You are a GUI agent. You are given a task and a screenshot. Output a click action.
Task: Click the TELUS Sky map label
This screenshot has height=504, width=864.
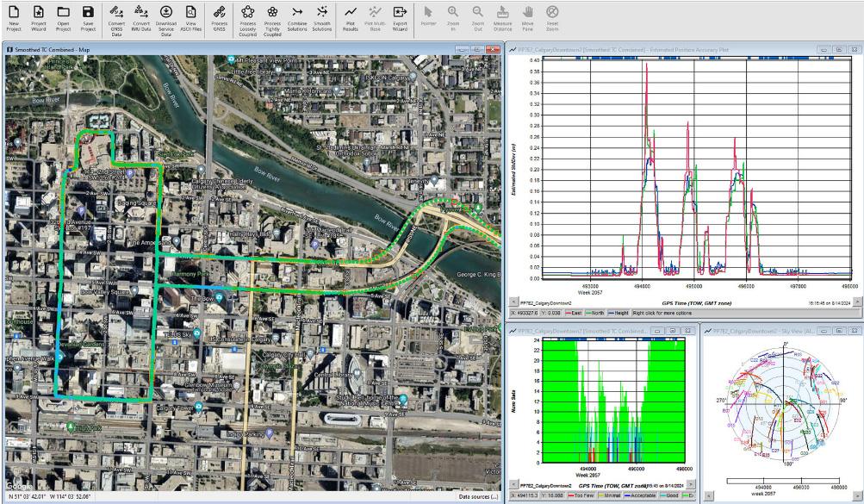pos(177,334)
